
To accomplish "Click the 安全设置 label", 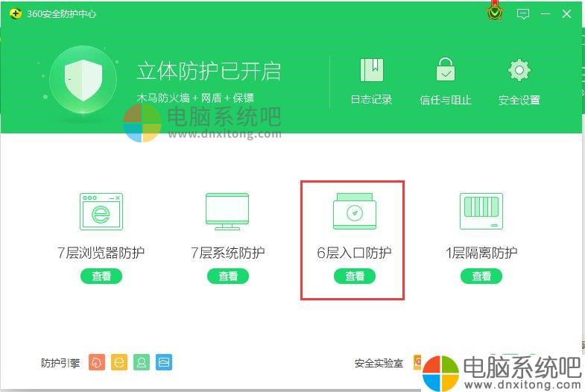I will [519, 100].
